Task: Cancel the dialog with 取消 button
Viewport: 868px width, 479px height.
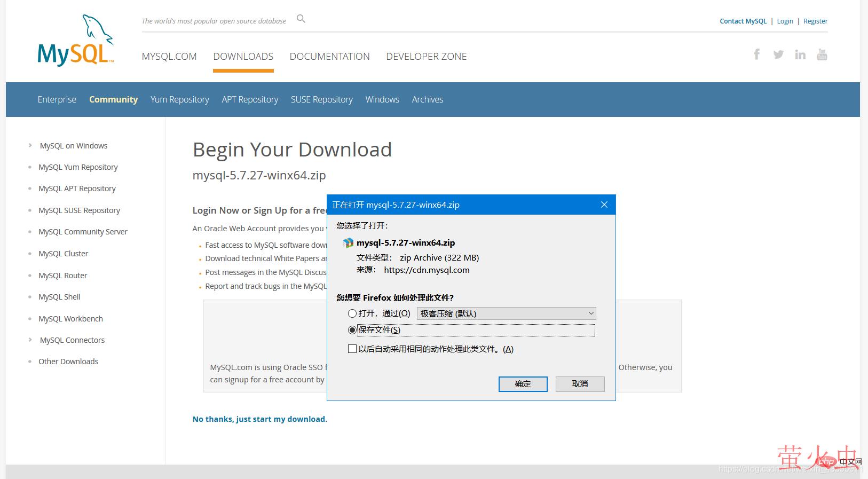Action: tap(580, 384)
